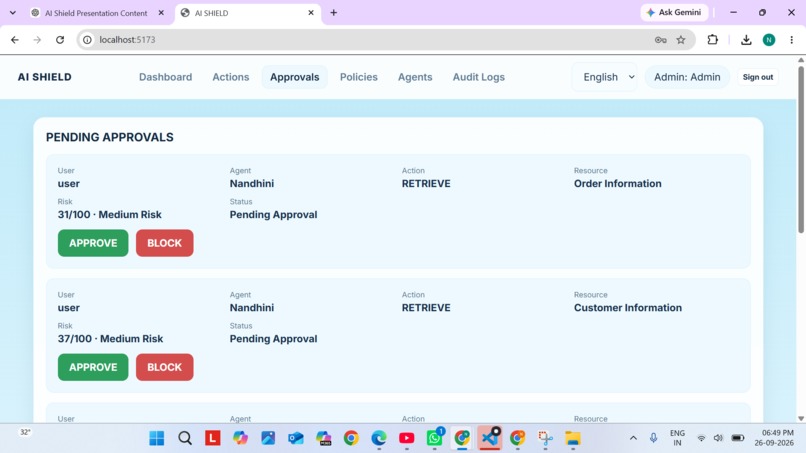Open File Explorer from taskbar
Screen dimensions: 806x453
(573, 438)
